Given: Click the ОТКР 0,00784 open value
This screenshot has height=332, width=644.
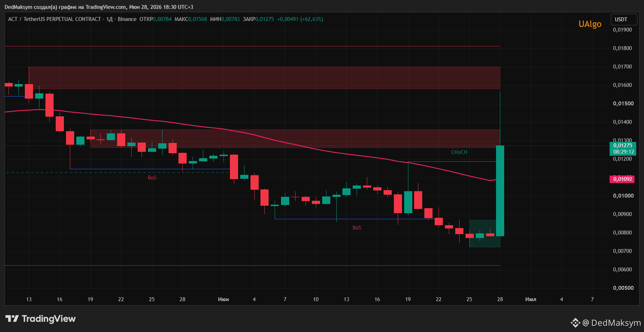Looking at the screenshot, I should [155, 19].
